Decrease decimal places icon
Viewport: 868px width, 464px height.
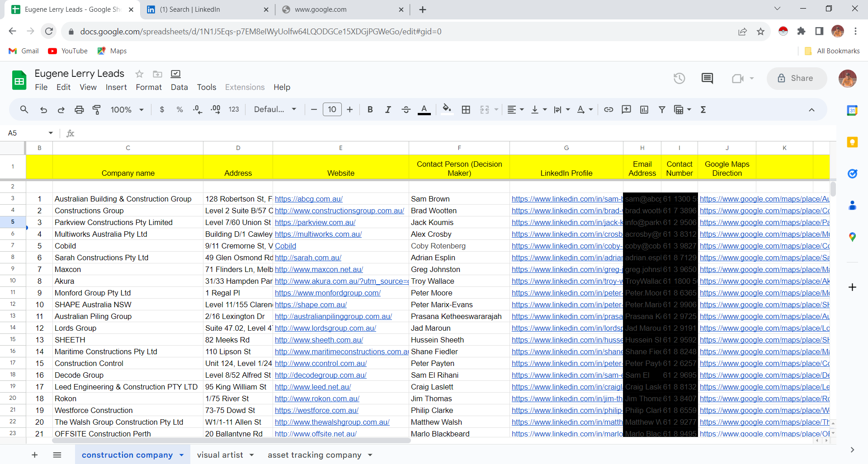click(198, 109)
